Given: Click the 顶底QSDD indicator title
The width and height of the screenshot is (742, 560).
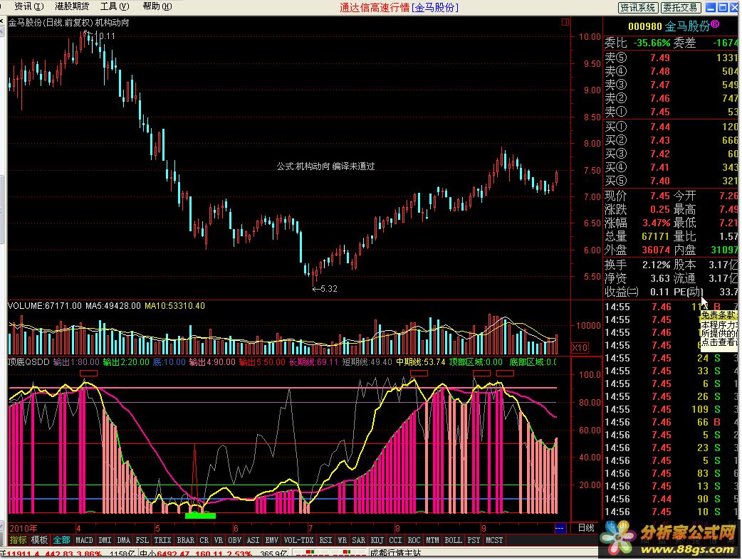Looking at the screenshot, I should tap(28, 361).
